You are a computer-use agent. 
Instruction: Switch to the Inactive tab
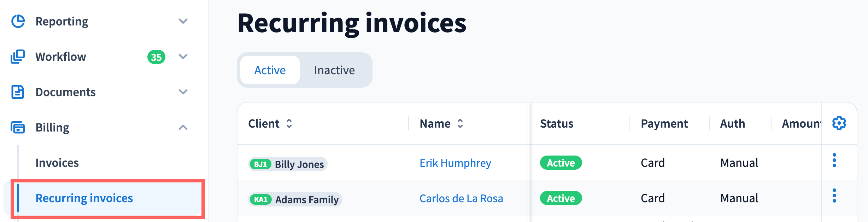pos(334,70)
